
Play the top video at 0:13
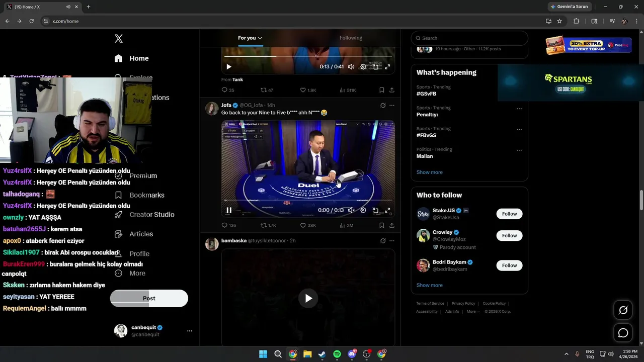(x=229, y=66)
